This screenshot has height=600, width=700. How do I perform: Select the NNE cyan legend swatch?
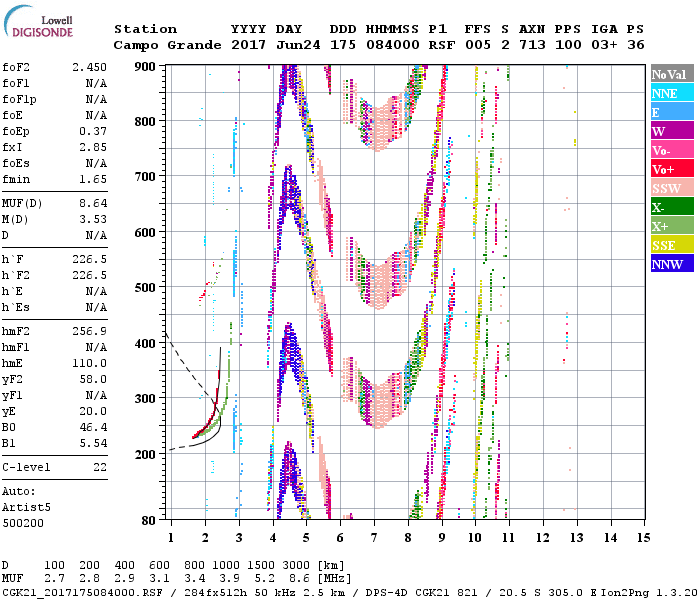click(672, 93)
